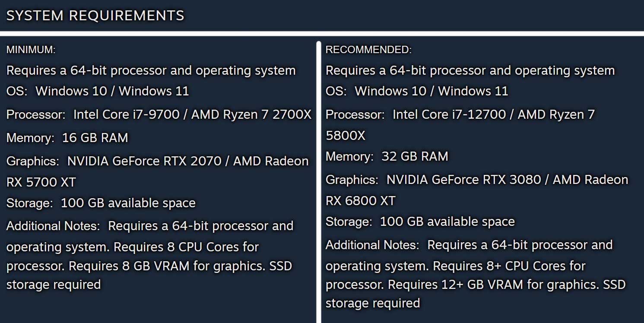The image size is (644, 323).
Task: Click the RX 5700 XT text
Action: pyautogui.click(x=41, y=183)
